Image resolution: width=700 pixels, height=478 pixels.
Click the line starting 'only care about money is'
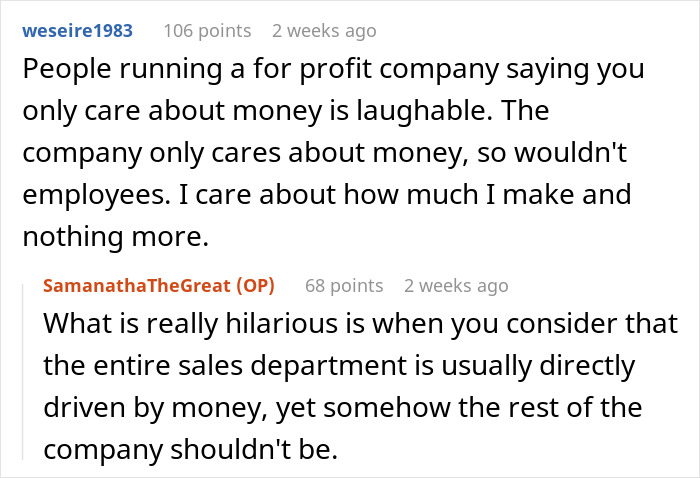coord(250,110)
